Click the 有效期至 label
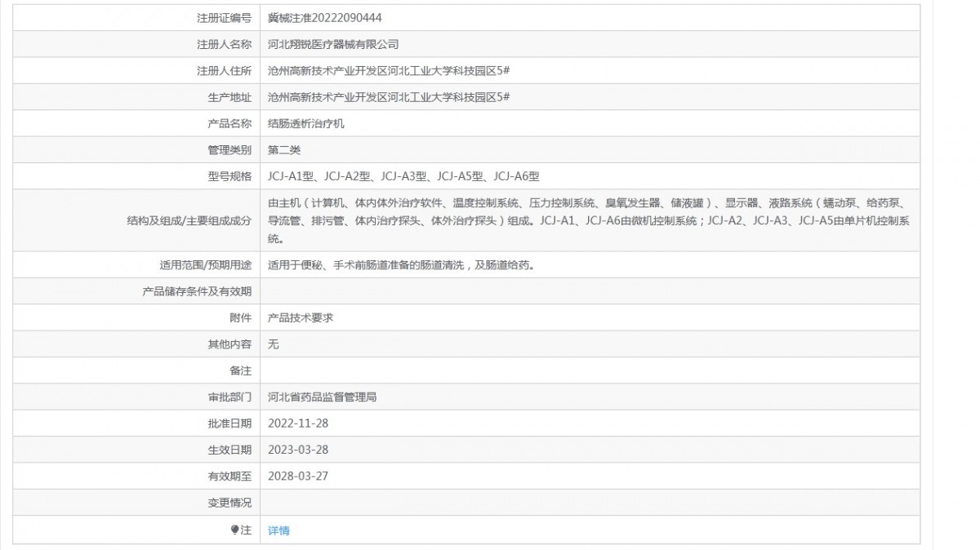Viewport: 980px width, 550px height. tap(229, 476)
